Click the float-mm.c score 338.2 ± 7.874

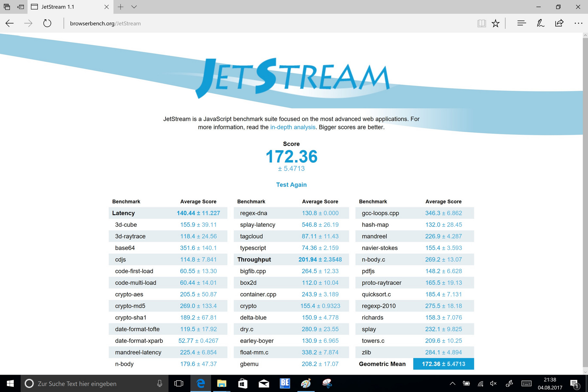coord(320,352)
